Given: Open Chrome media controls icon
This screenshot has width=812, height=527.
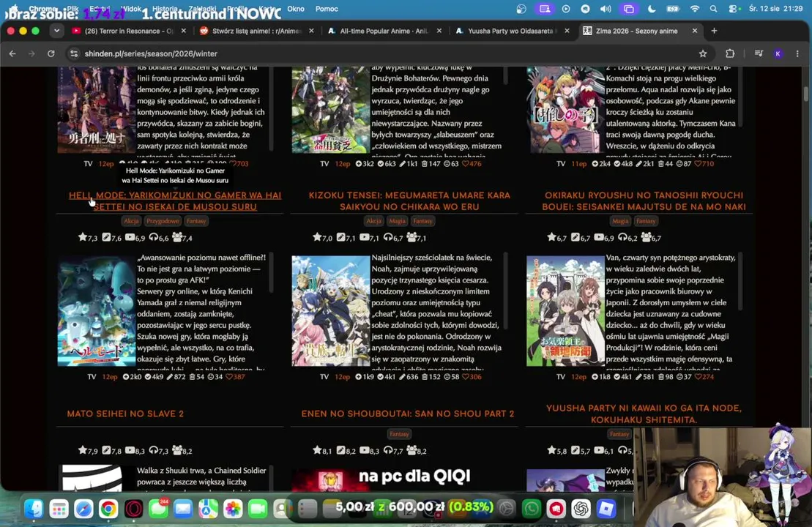Looking at the screenshot, I should (x=759, y=53).
